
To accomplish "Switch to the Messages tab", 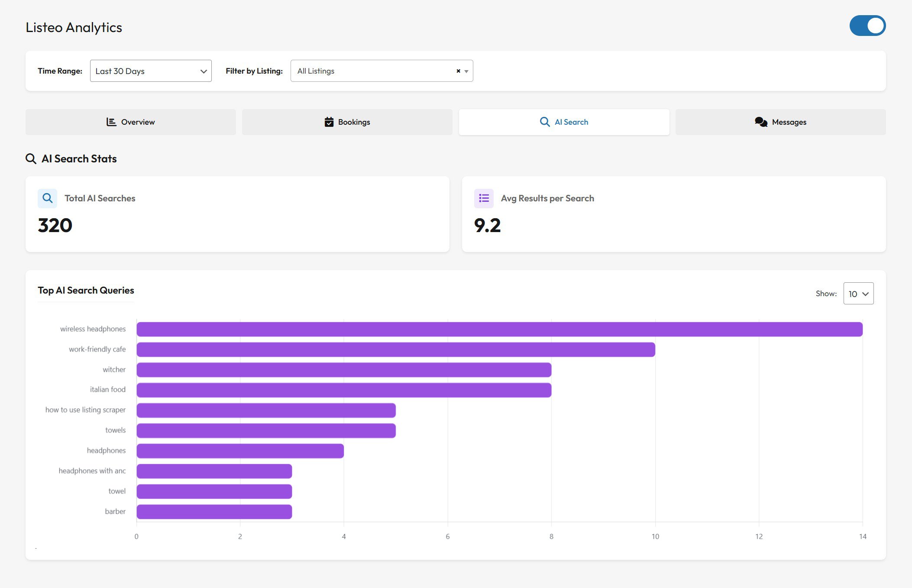I will click(780, 122).
